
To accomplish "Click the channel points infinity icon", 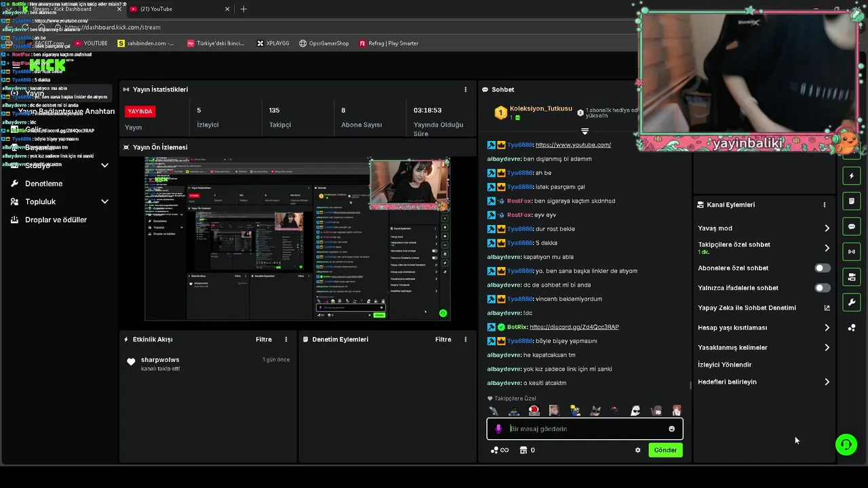I will coord(499,450).
